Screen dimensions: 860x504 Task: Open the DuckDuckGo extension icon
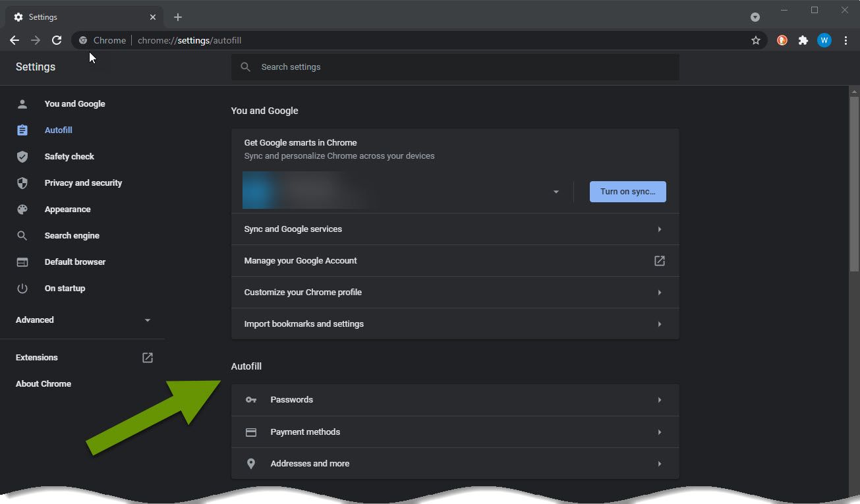tap(782, 40)
